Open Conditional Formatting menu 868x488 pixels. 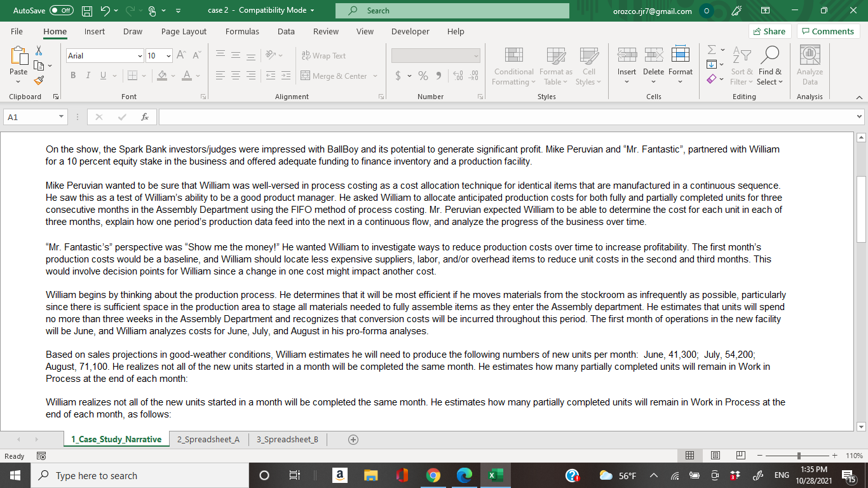tap(513, 66)
